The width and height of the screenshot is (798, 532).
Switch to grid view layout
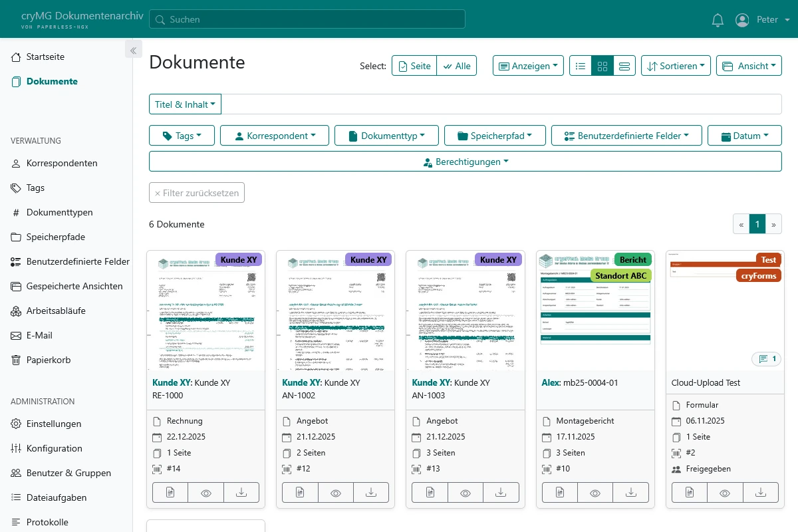coord(602,66)
